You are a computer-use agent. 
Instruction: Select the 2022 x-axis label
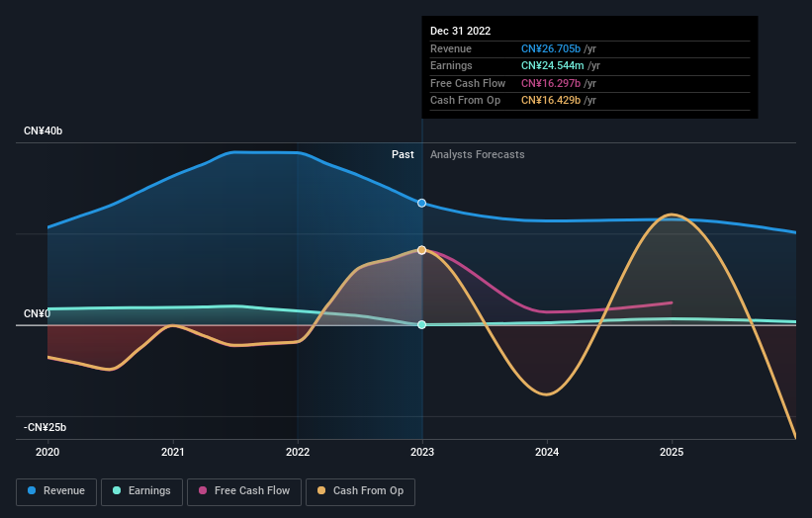(298, 453)
